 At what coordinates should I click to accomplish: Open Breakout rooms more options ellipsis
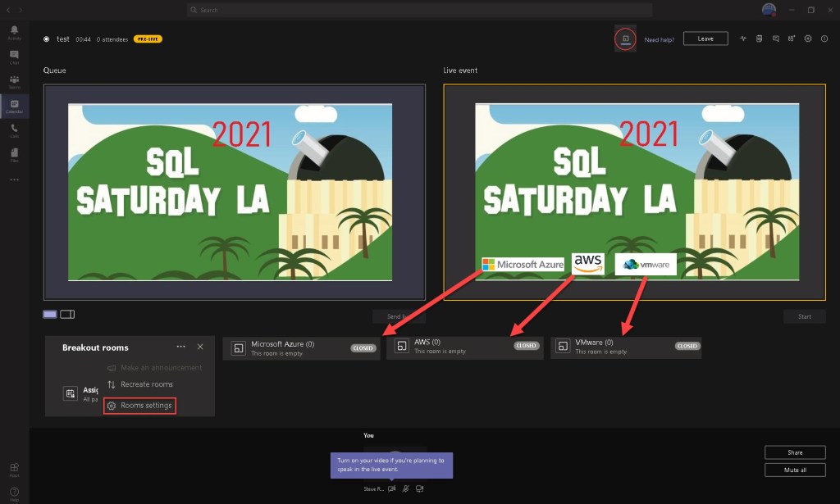pos(181,347)
